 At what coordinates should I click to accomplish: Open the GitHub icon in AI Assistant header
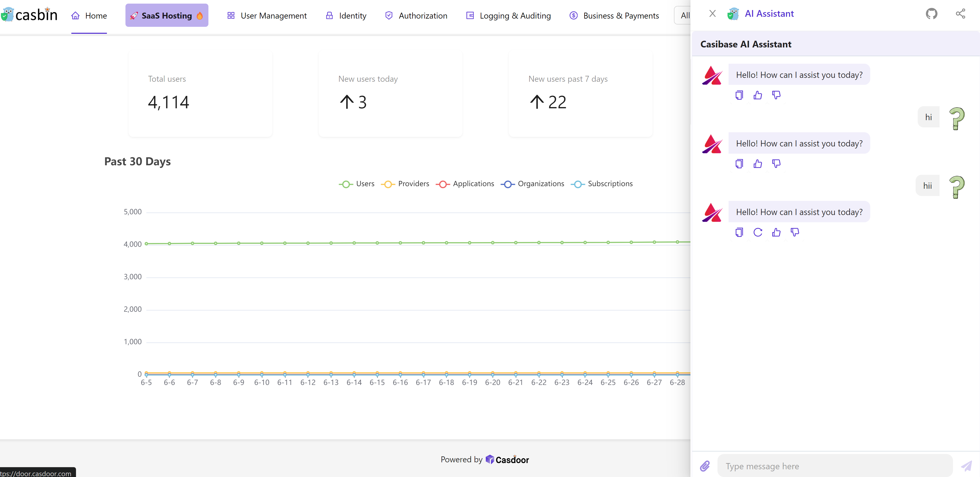pyautogui.click(x=931, y=14)
